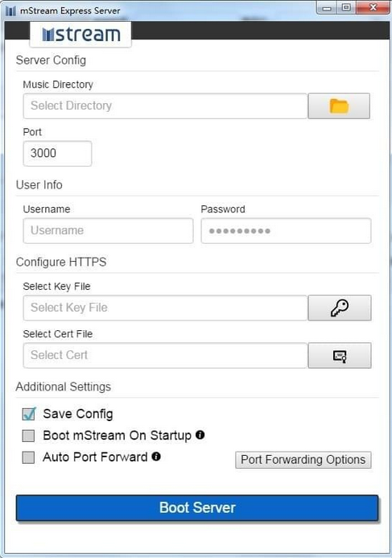Click the certificate icon button
The width and height of the screenshot is (392, 558).
(x=340, y=356)
